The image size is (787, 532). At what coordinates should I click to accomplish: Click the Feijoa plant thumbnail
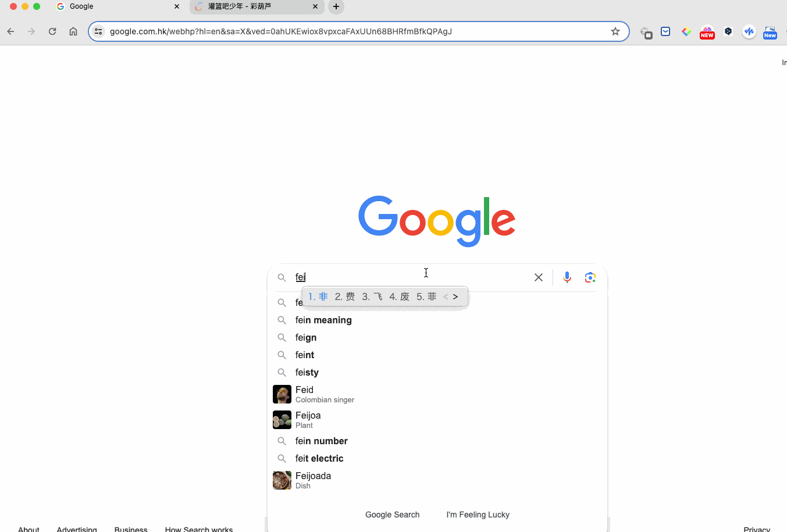(x=282, y=420)
